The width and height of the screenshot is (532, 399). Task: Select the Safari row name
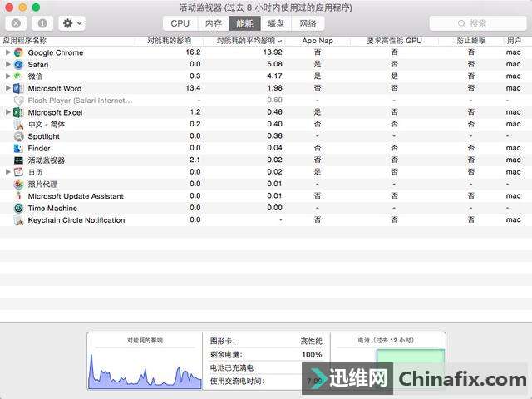38,65
